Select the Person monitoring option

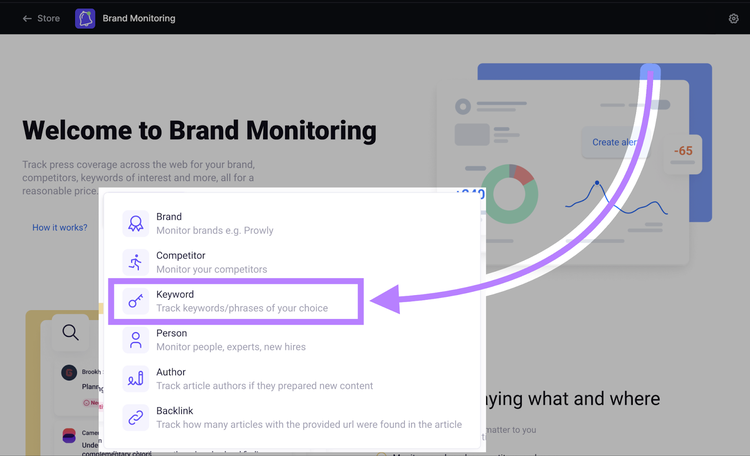click(x=292, y=340)
